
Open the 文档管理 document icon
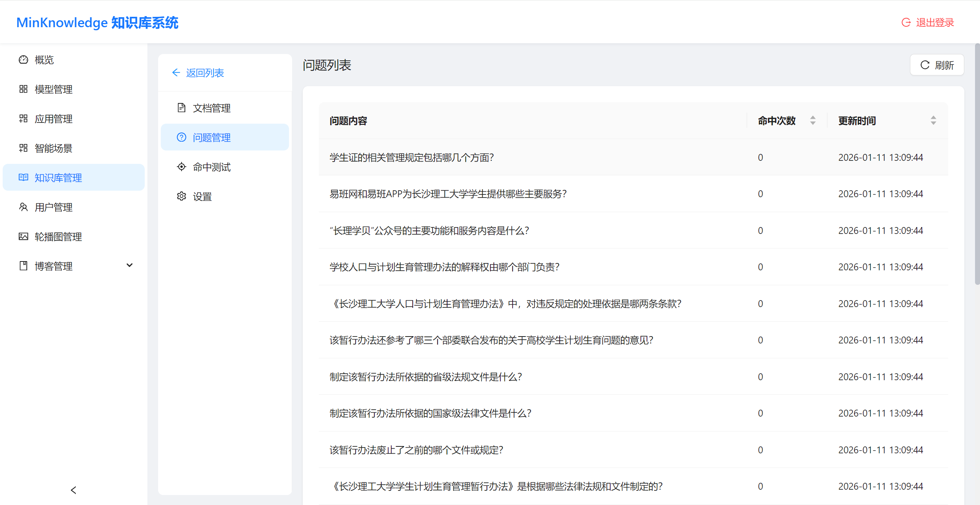coord(181,108)
